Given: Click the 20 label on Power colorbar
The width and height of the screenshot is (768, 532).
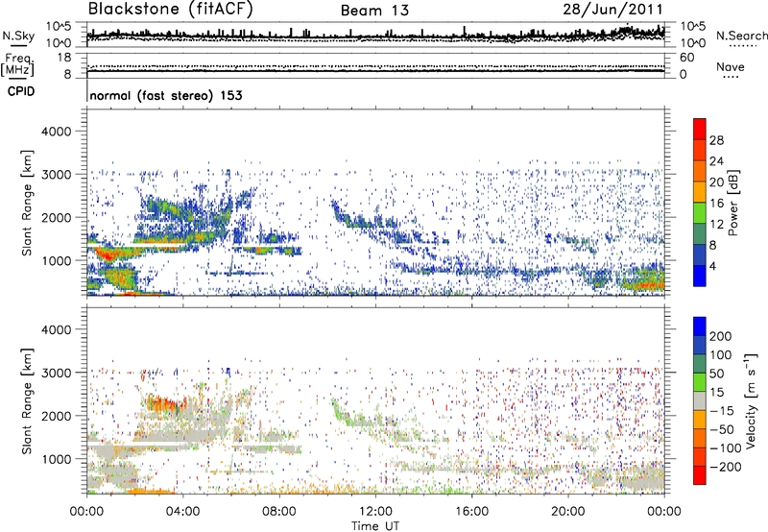Looking at the screenshot, I should click(x=716, y=182).
